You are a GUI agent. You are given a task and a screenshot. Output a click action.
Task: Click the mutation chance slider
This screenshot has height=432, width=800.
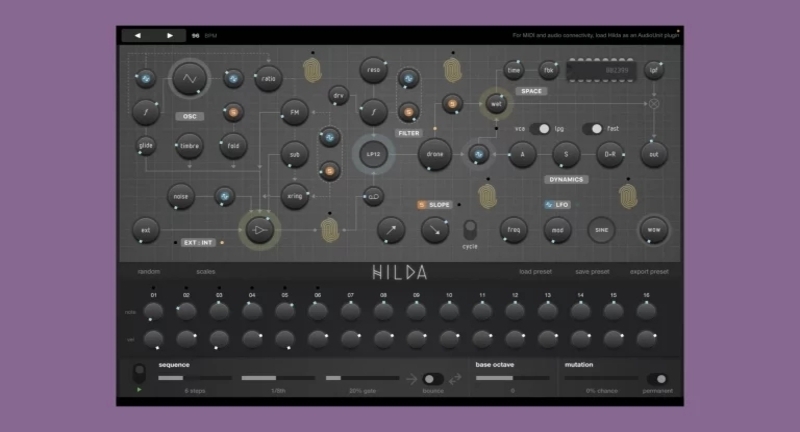click(x=602, y=378)
